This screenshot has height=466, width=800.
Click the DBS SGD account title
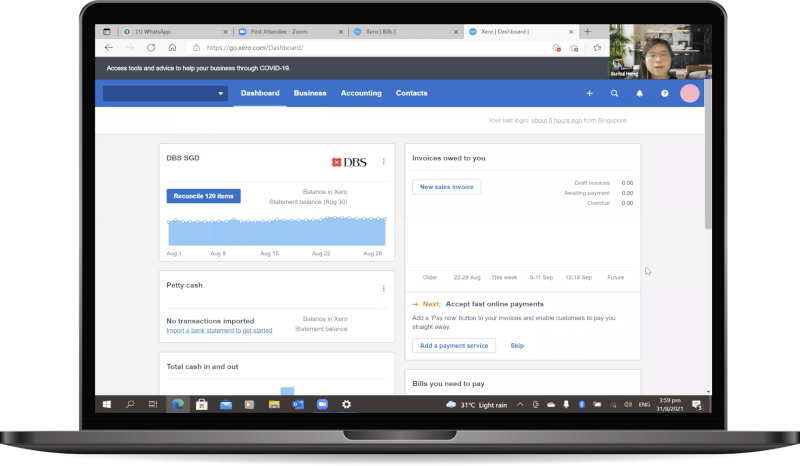click(183, 158)
